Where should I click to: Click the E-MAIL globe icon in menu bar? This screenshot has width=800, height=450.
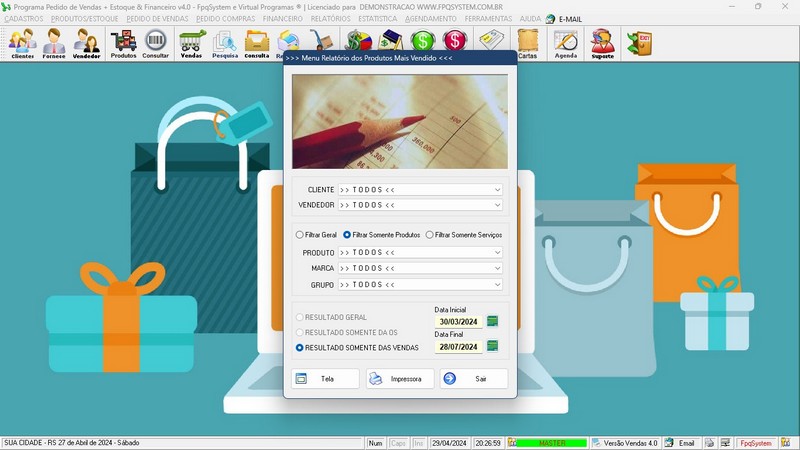click(550, 19)
